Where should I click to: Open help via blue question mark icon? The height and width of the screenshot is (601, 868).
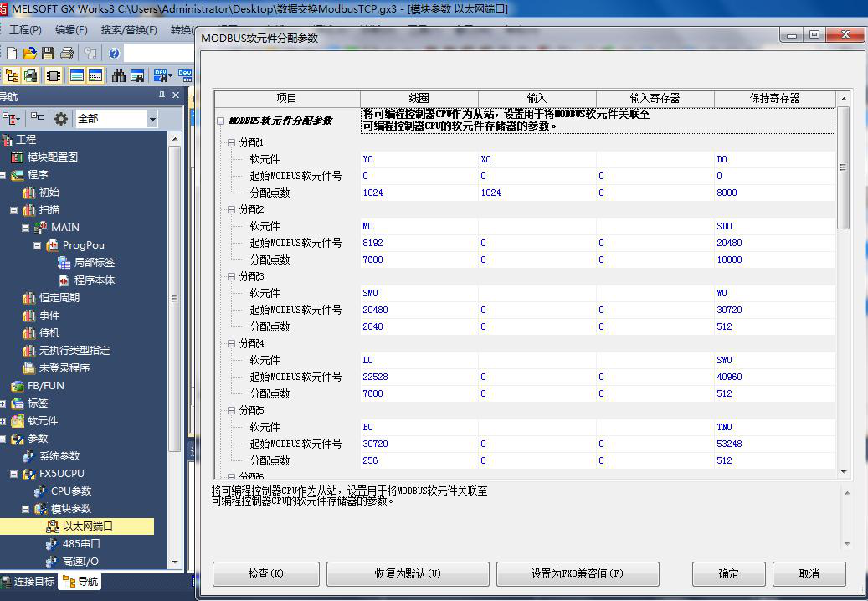coord(114,53)
